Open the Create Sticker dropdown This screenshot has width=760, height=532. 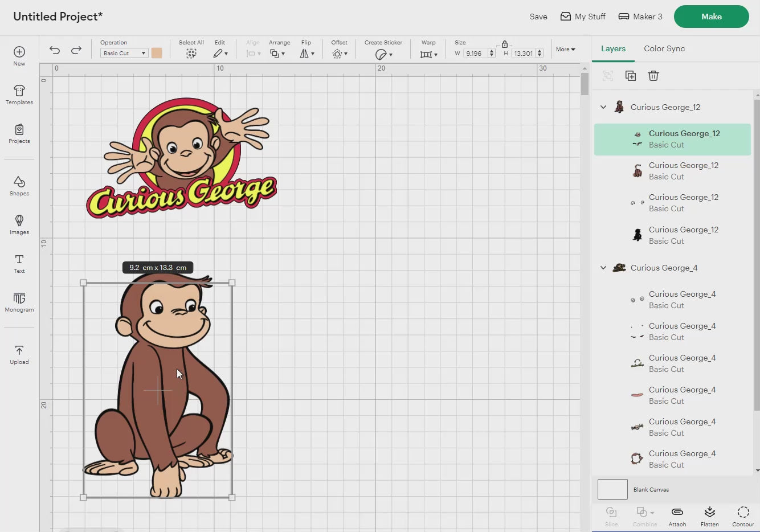[x=383, y=54]
